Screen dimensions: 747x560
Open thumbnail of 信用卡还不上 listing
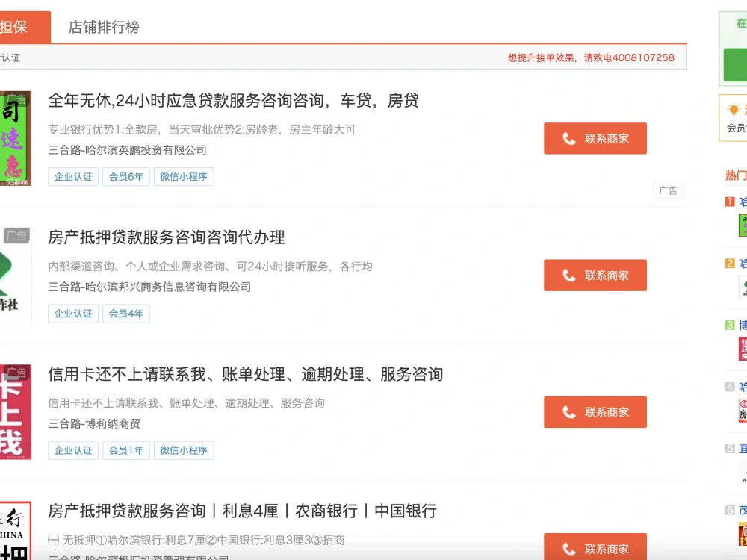coord(15,412)
